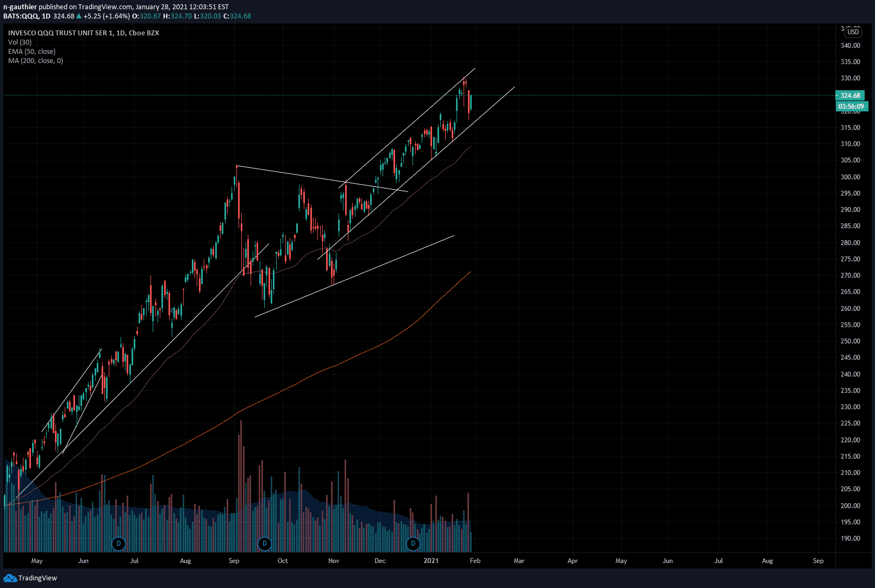Image resolution: width=875 pixels, height=588 pixels.
Task: Select the Vol (30) indicator legend
Action: pyautogui.click(x=20, y=42)
